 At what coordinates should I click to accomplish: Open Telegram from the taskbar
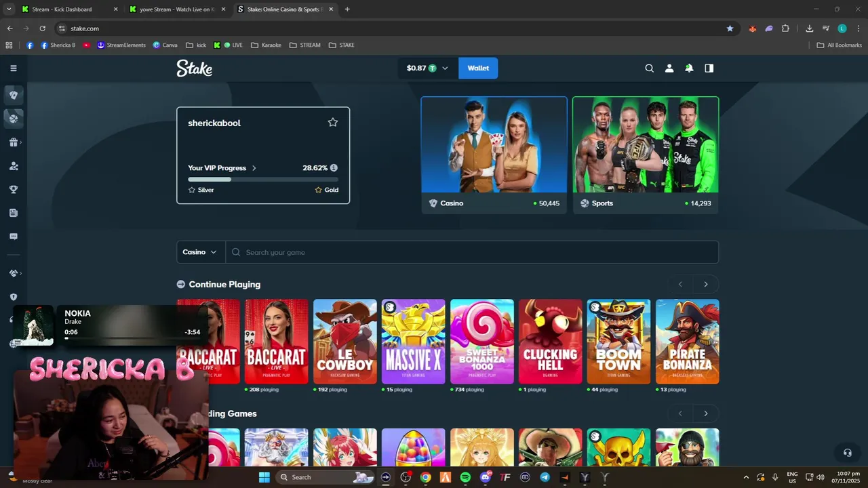point(545,477)
